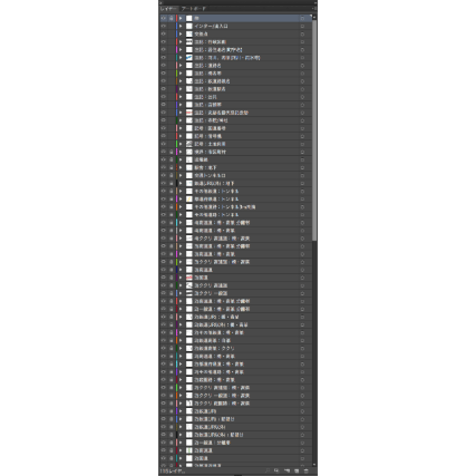Expand the 注記：鉄道駅名 layer
The width and height of the screenshot is (476, 476).
(181, 89)
